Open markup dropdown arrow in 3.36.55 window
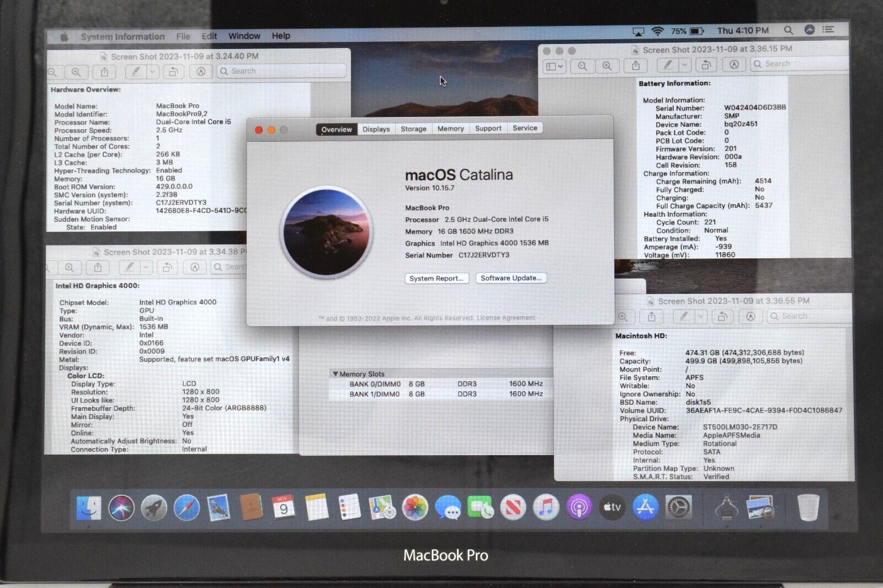 (700, 317)
